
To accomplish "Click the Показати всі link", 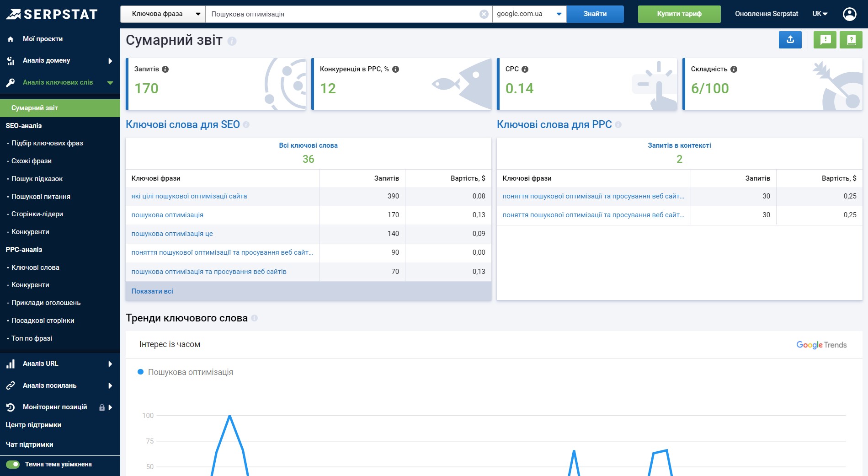I will (152, 291).
